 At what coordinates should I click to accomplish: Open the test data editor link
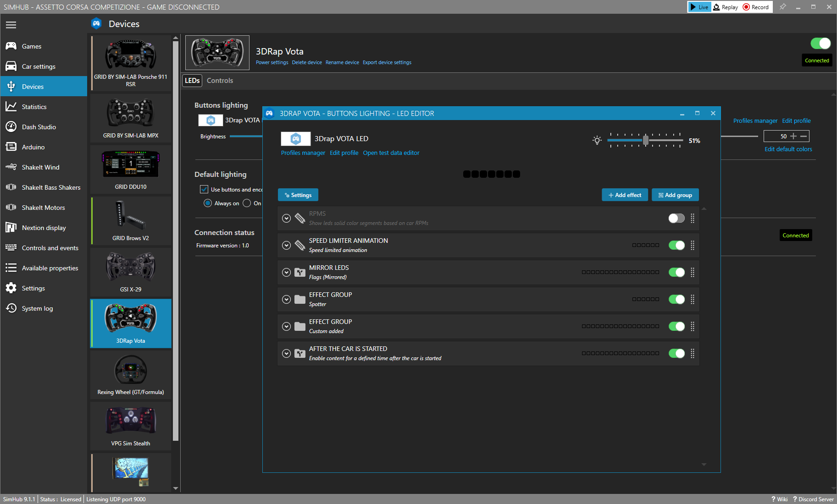pyautogui.click(x=391, y=153)
